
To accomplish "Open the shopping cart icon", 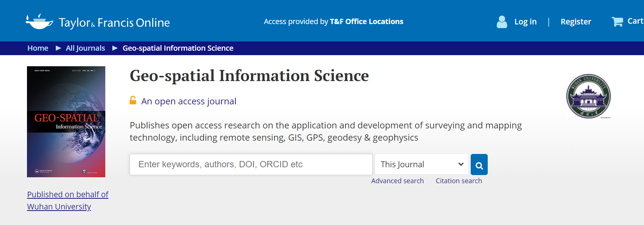I will click(x=617, y=21).
